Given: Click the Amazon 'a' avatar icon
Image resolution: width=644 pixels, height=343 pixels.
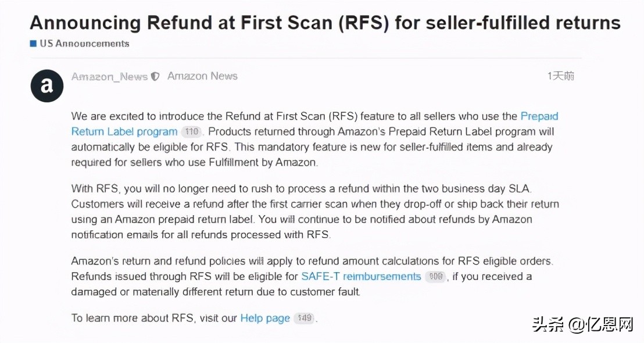Looking at the screenshot, I should pyautogui.click(x=47, y=86).
